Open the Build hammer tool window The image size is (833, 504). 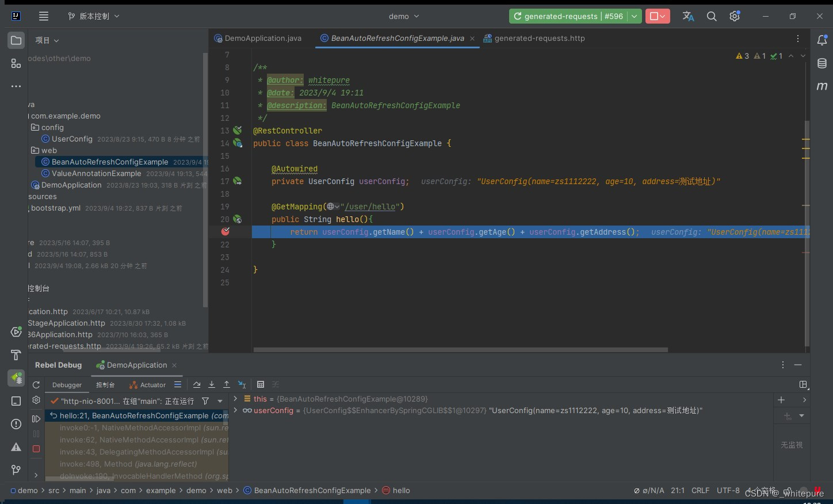tap(16, 355)
